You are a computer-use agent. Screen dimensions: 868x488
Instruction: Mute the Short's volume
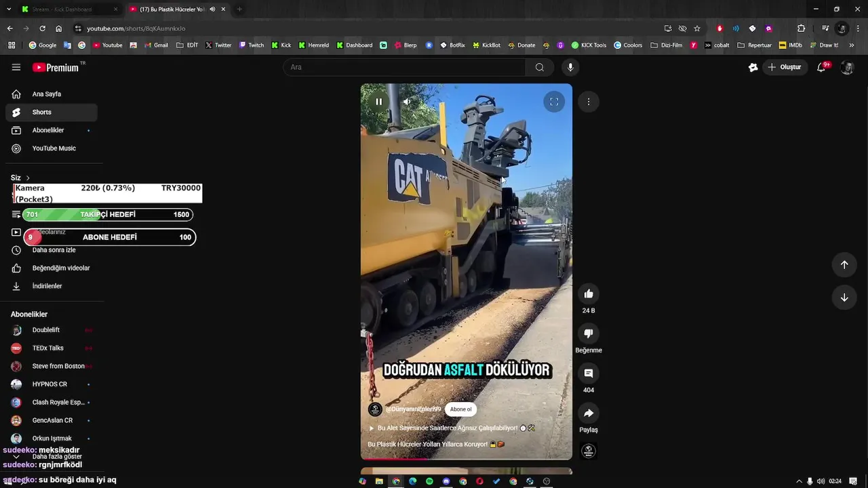pyautogui.click(x=407, y=102)
